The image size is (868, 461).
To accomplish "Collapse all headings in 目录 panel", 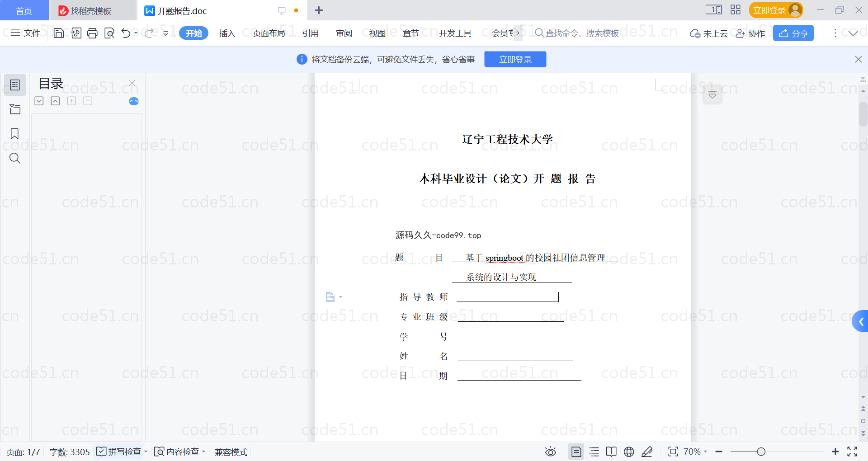I will (55, 101).
